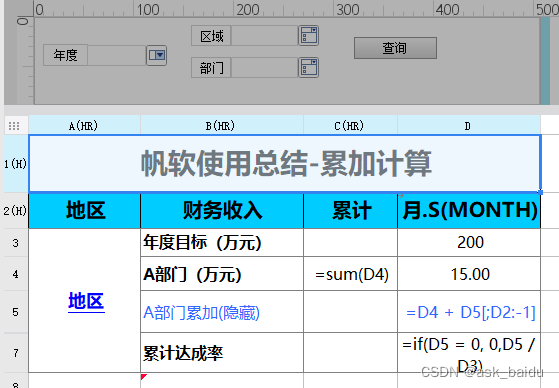The width and height of the screenshot is (559, 388).
Task: Click the 地区 header cell
Action: (x=85, y=211)
